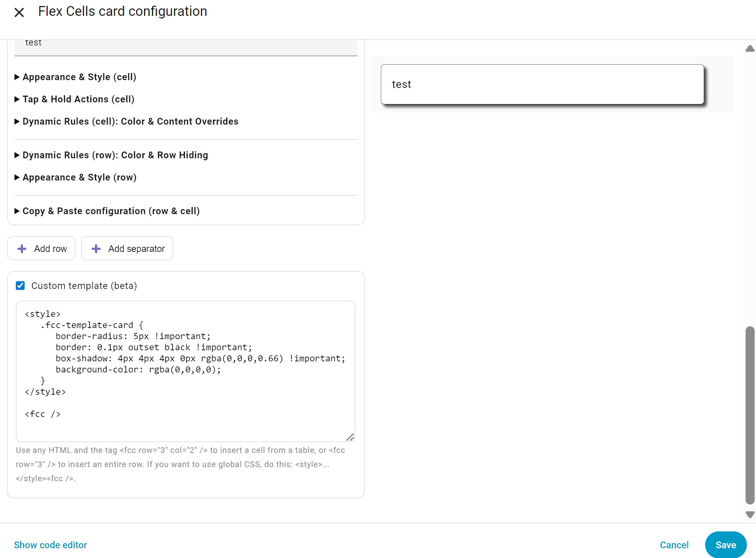Expand Copy & Paste configuration section
Viewport: 756px width, 558px height.
111,211
